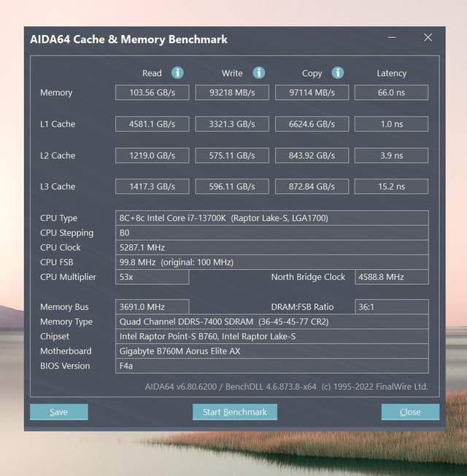467x476 pixels.
Task: Click DRAM:FSB Ratio value 36:1
Action: tap(392, 307)
